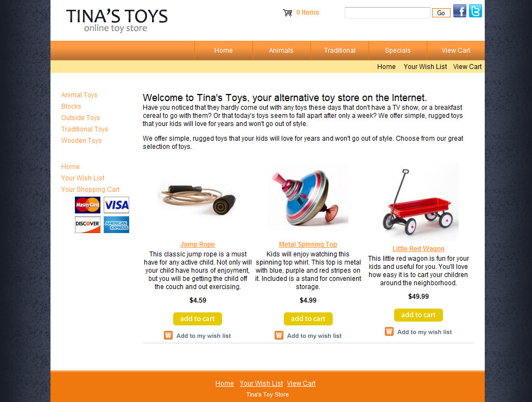Click the MasterCard payment logo
Viewport: 532px width, 402px height.
click(87, 205)
